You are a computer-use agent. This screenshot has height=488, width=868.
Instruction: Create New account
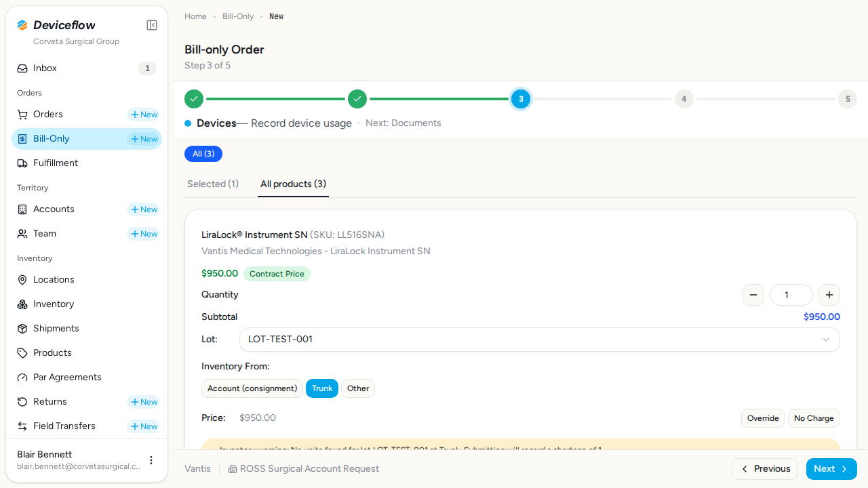click(x=144, y=209)
